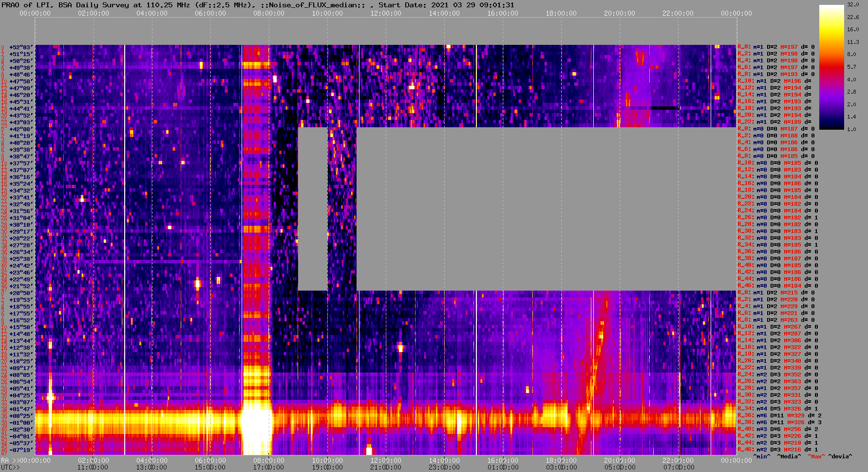Click the '-07°19'' declination label
The height and width of the screenshot is (472, 868).
pyautogui.click(x=21, y=450)
